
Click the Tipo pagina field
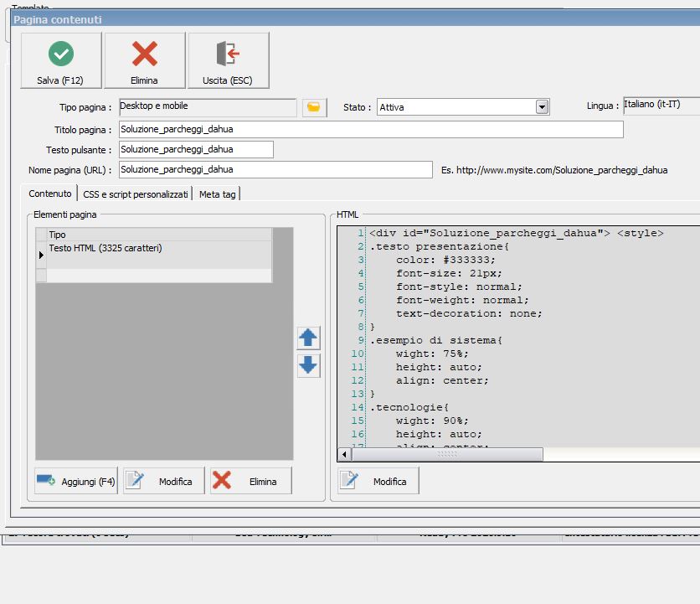pyautogui.click(x=208, y=107)
